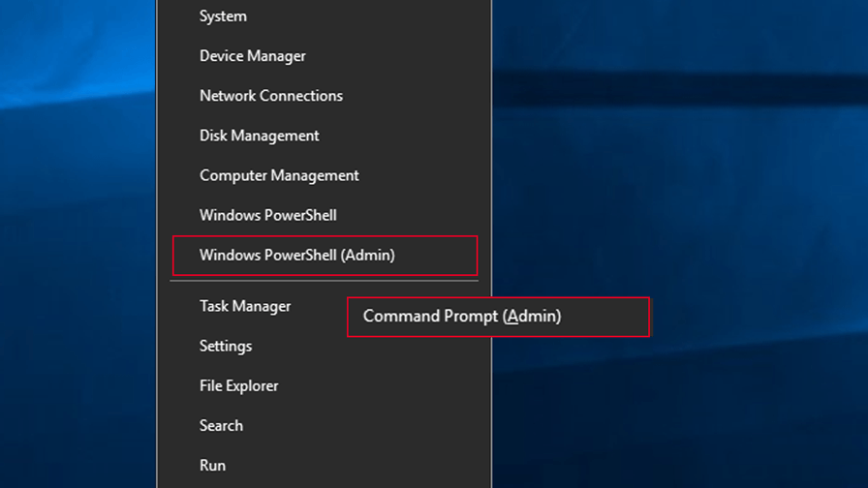The image size is (868, 488).
Task: Click the separator line above Task Manager
Action: pyautogui.click(x=324, y=281)
